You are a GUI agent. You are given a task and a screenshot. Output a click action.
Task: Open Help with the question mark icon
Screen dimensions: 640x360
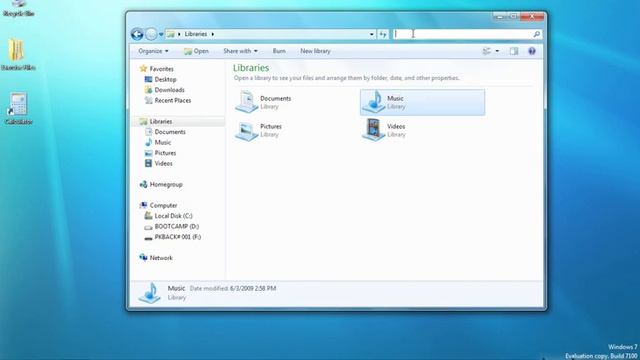(532, 51)
